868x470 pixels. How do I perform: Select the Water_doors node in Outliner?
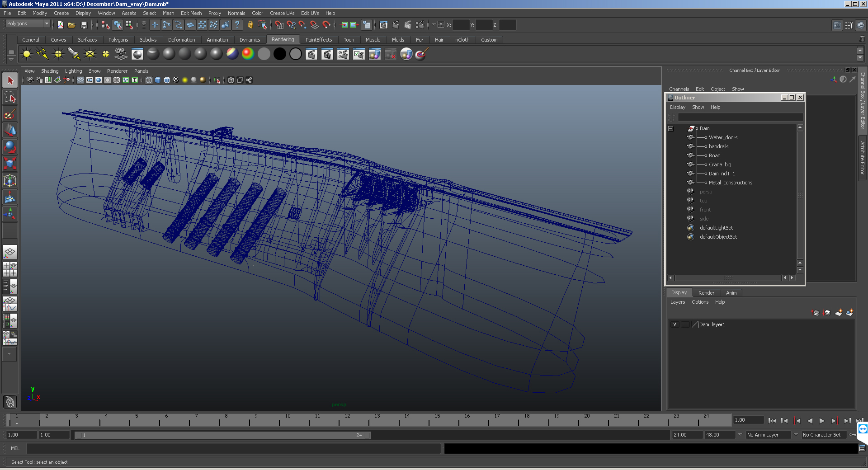coord(723,137)
